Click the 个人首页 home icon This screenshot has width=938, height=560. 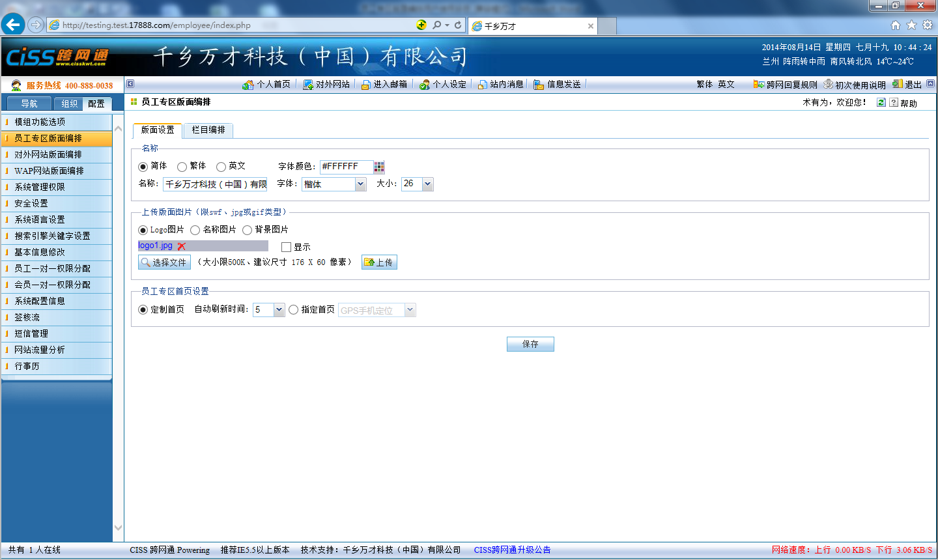(x=248, y=85)
